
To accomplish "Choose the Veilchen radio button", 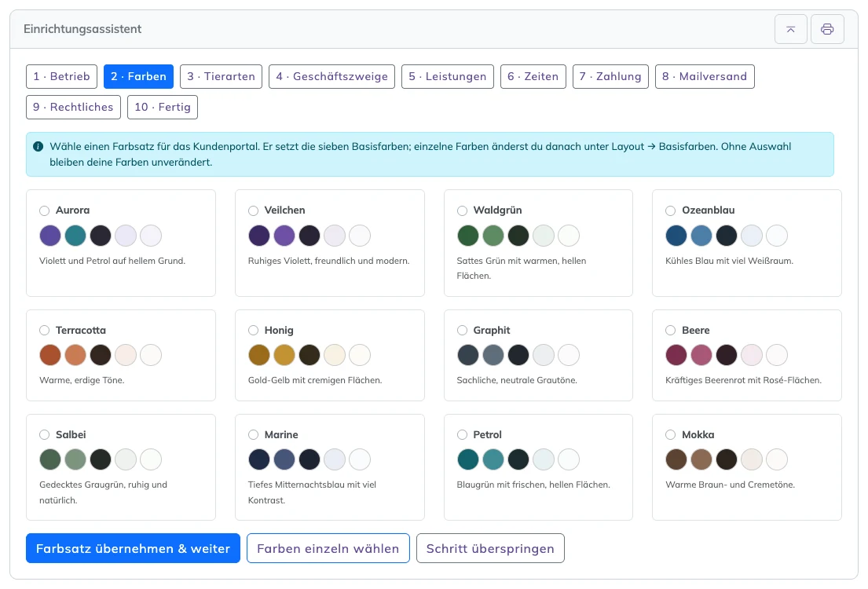I will pos(253,210).
